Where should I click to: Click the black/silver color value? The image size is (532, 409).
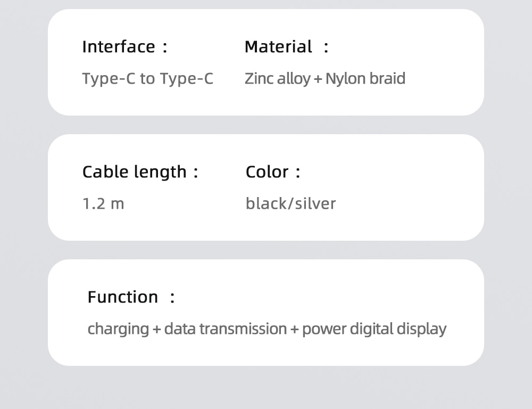point(290,204)
